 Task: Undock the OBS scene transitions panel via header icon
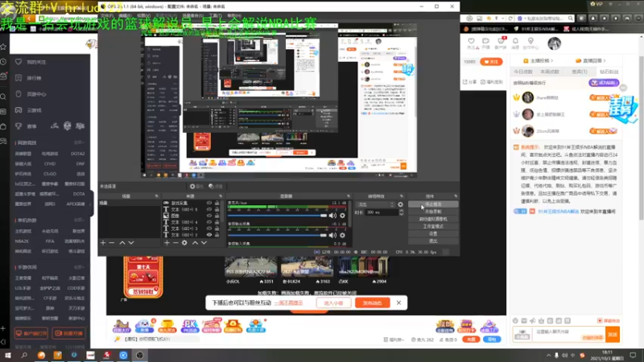point(401,196)
